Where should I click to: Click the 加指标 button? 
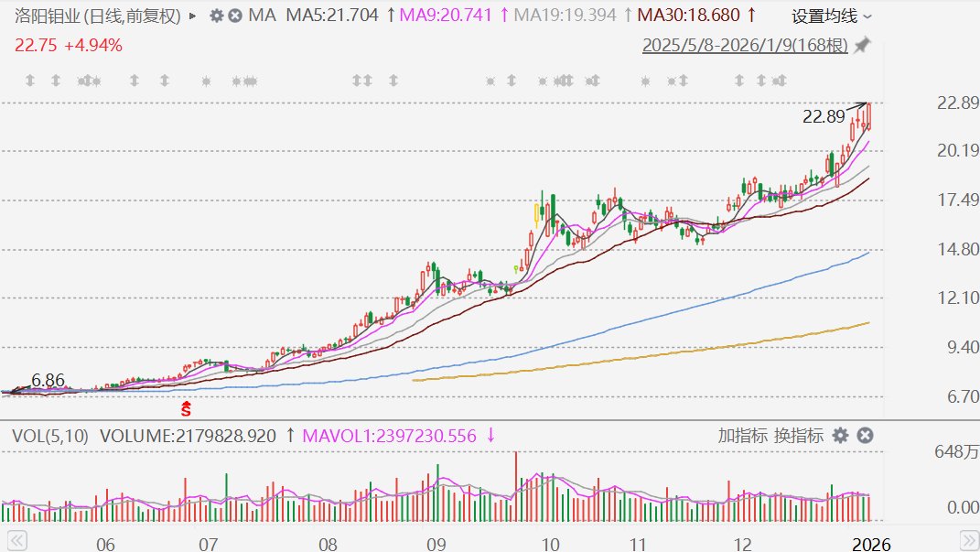742,436
